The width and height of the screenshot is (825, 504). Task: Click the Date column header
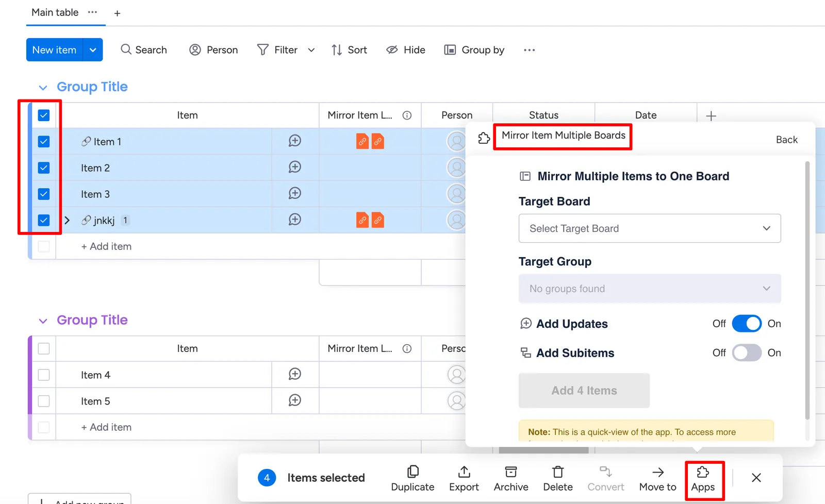coord(646,115)
